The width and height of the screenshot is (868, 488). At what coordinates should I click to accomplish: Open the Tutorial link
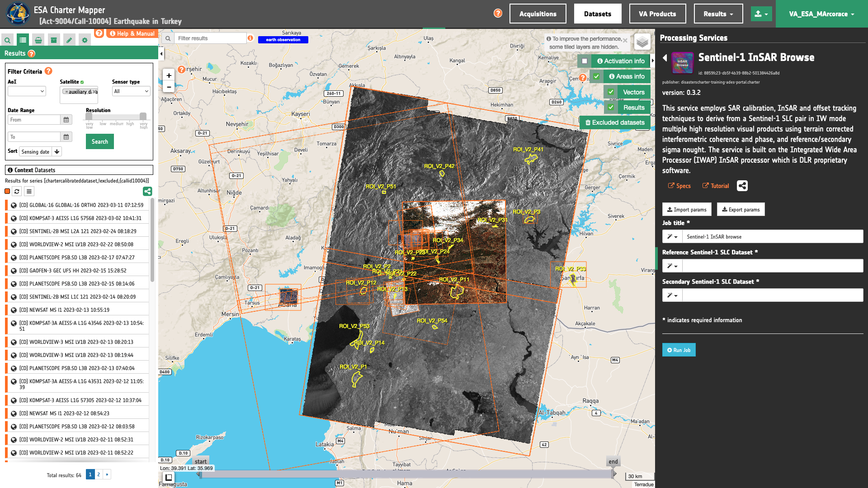(716, 186)
